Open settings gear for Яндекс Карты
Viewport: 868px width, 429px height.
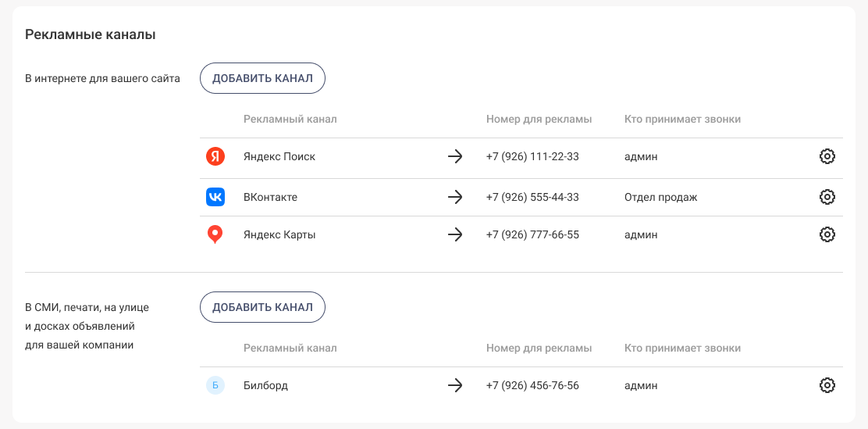[827, 234]
